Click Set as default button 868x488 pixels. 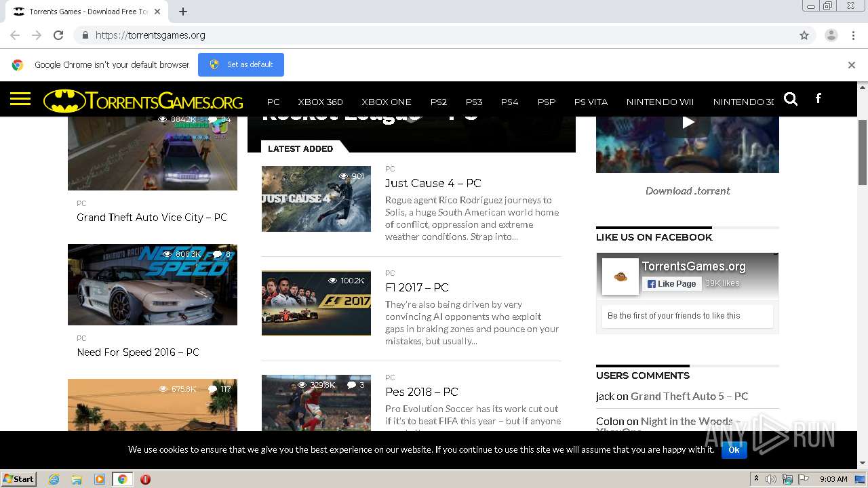(241, 64)
